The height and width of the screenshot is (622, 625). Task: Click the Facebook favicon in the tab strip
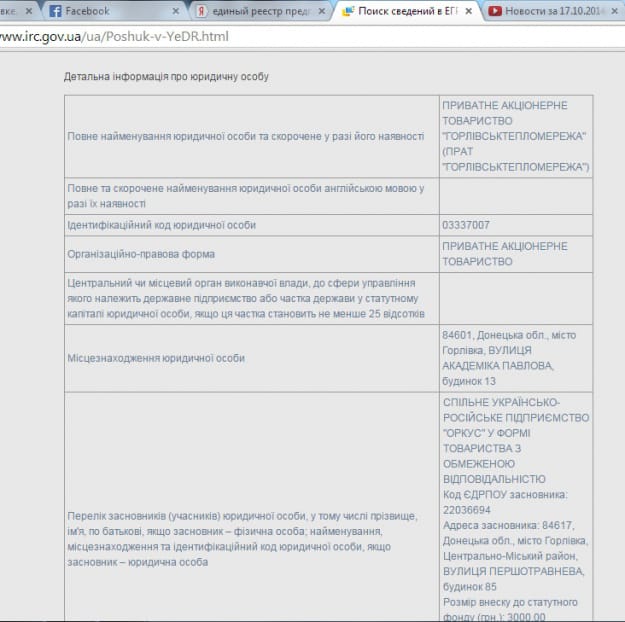[55, 11]
